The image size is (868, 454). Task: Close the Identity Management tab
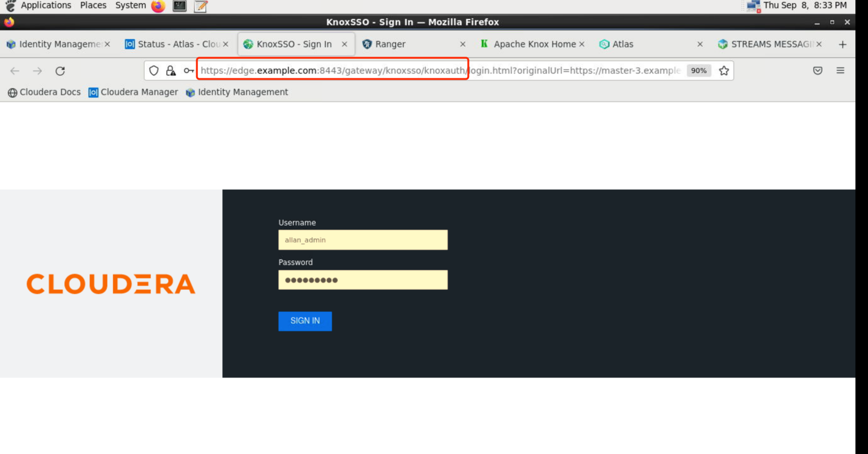[x=108, y=44]
